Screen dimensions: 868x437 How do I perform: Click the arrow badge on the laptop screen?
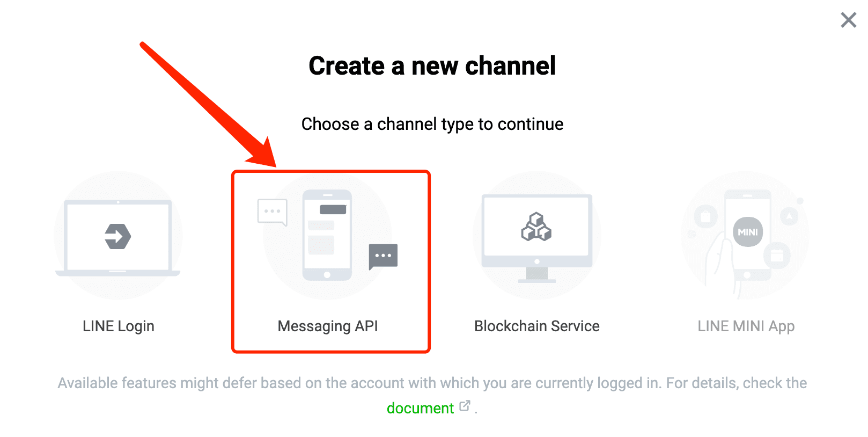pos(118,237)
